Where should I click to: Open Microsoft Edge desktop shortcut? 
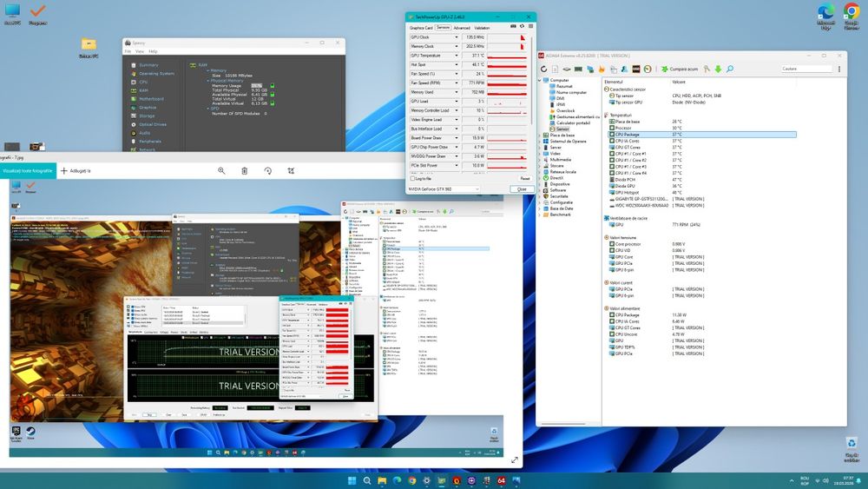click(x=825, y=11)
